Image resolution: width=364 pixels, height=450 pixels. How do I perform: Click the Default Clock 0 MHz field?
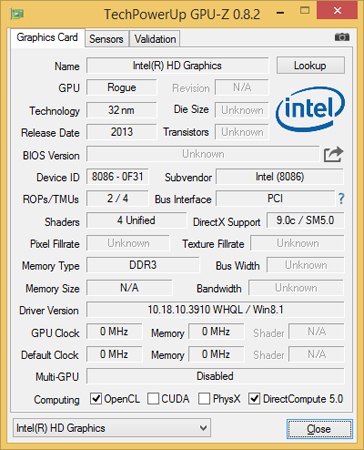[x=114, y=354]
